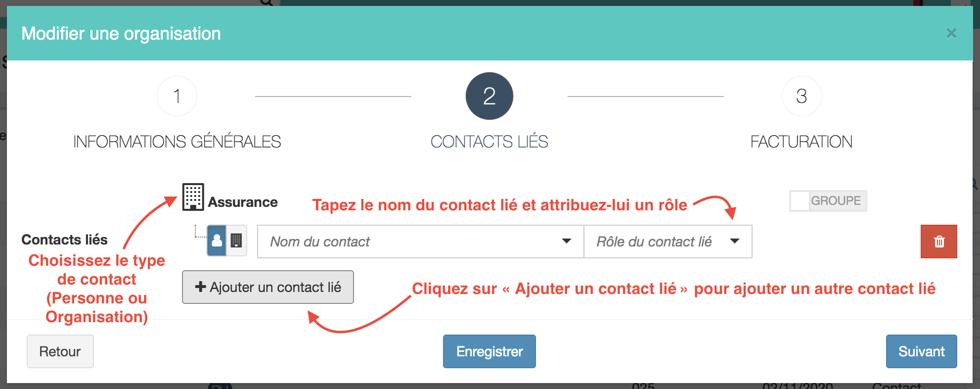The image size is (980, 389).
Task: Expand the Rôle du contact lié dropdown arrow
Action: (735, 241)
